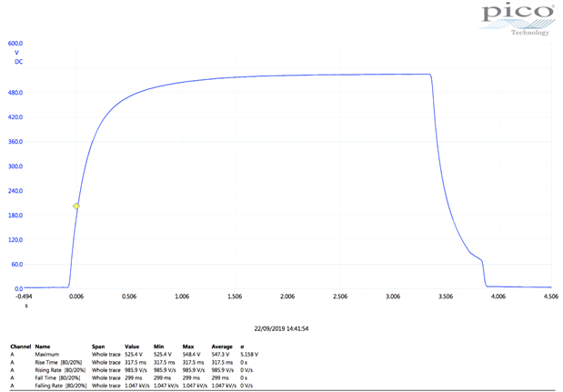Screen dimensions: 563x392
Task: Click the Fall Time row's Value 299 ms
Action: click(133, 378)
